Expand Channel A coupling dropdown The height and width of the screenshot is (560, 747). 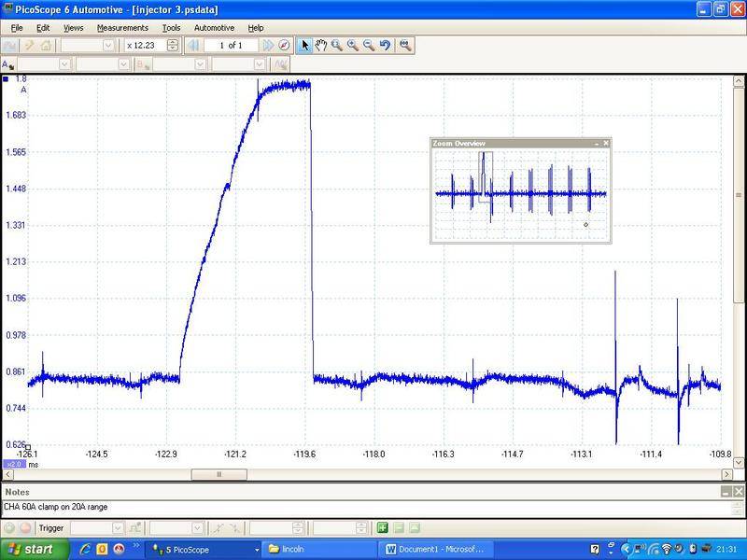click(124, 64)
